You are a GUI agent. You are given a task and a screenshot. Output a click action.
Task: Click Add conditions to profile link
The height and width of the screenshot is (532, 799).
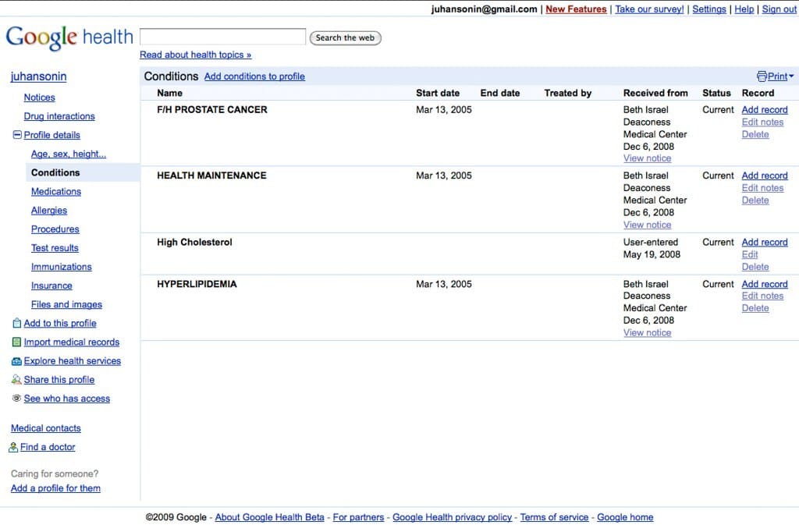(255, 76)
